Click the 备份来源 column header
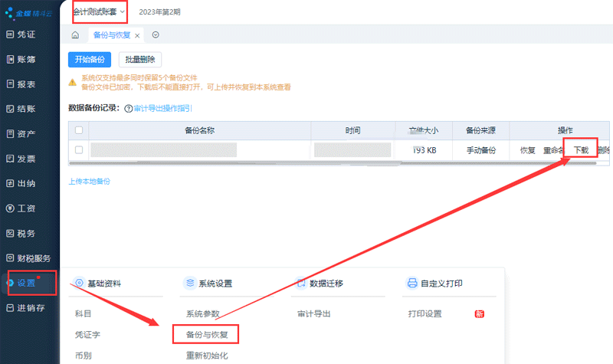 (480, 130)
